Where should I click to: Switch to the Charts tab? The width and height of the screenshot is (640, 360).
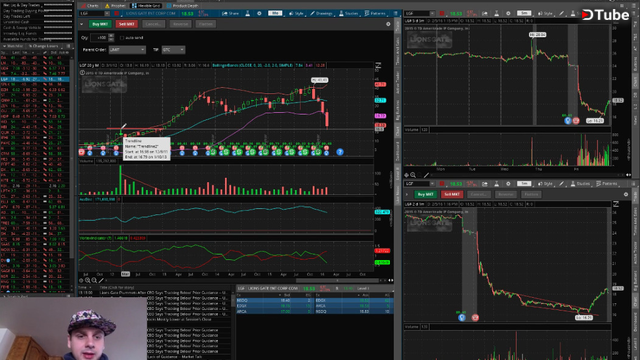[x=90, y=6]
